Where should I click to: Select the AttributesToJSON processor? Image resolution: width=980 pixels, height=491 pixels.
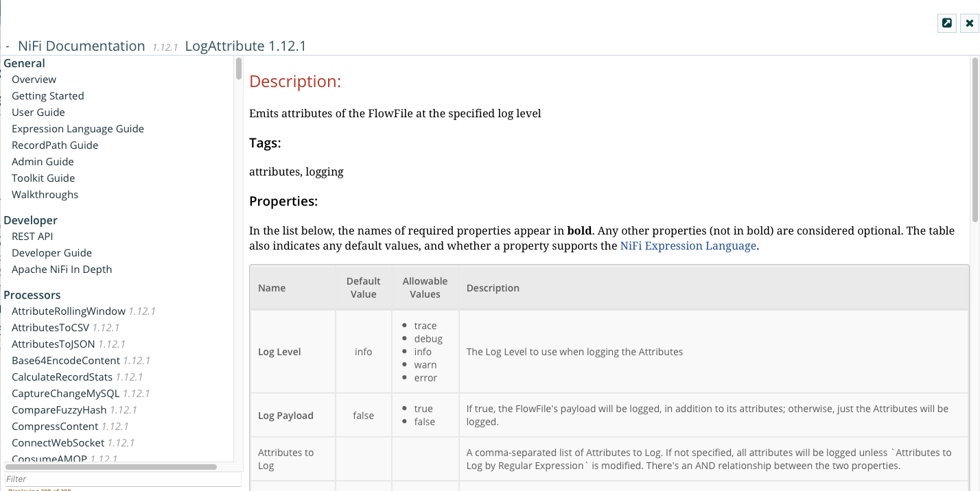(x=54, y=344)
